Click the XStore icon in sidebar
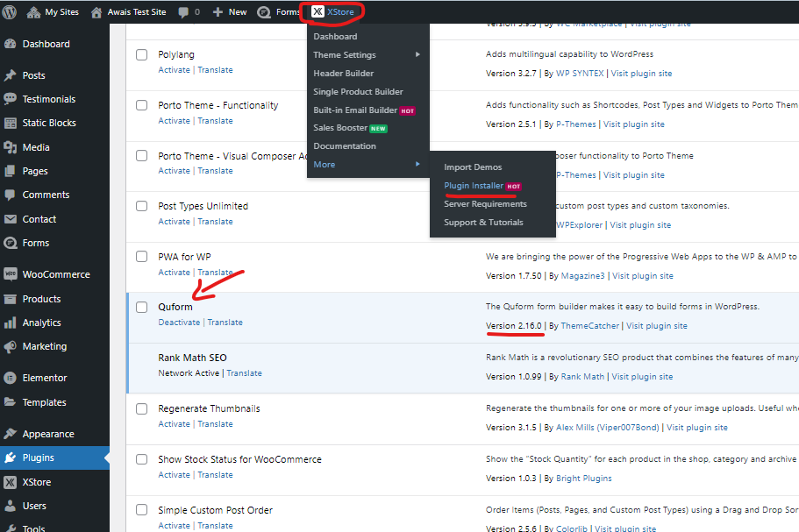The image size is (799, 532). tap(11, 482)
